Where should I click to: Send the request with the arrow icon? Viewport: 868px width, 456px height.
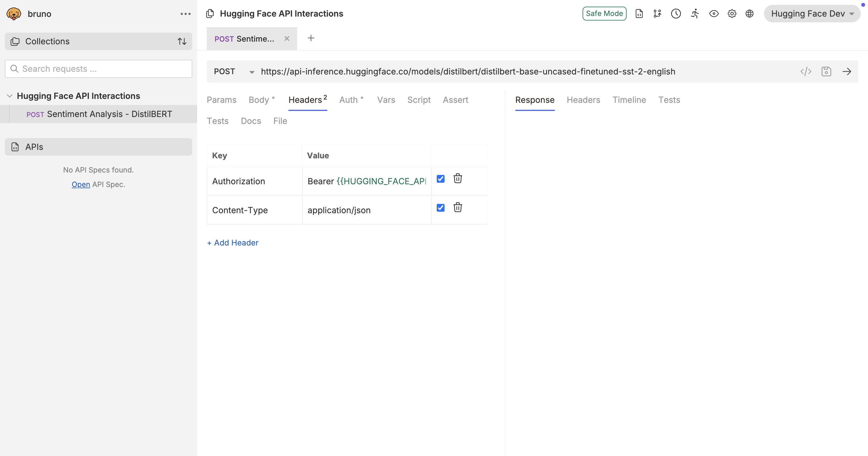coord(847,71)
